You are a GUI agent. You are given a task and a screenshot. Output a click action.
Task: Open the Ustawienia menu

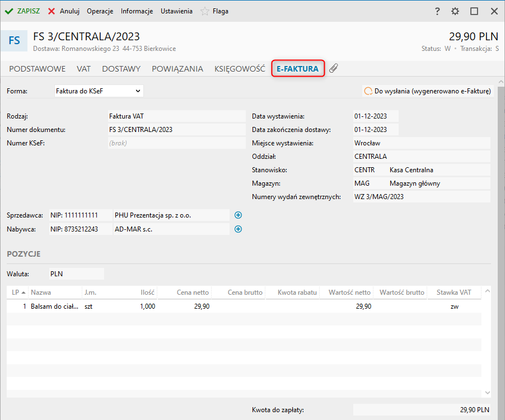click(176, 11)
